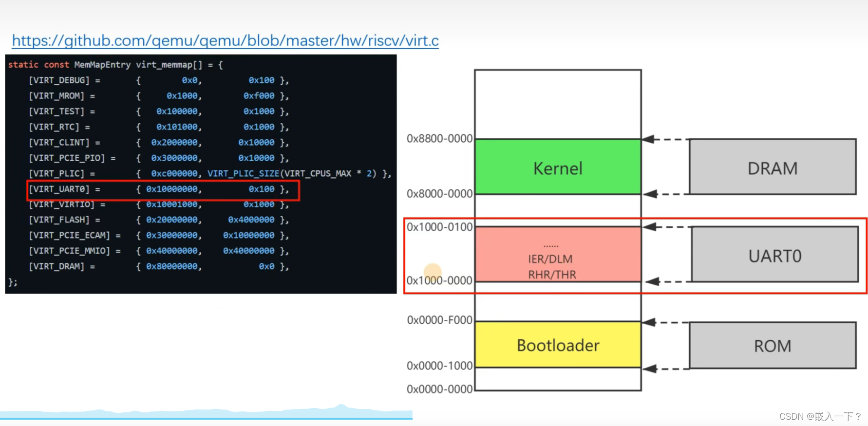The image size is (868, 426).
Task: Select the gray ROM box
Action: point(773,345)
